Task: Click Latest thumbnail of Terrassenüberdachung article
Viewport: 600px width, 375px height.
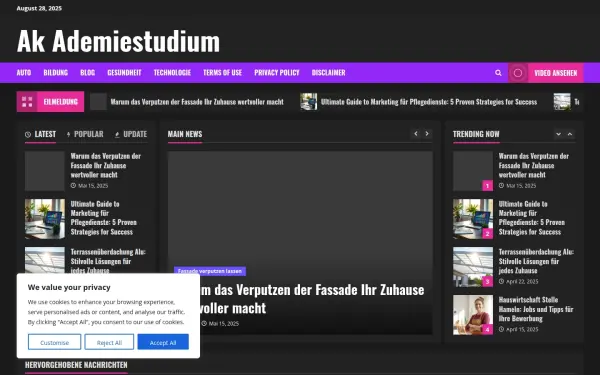Action: [45, 260]
